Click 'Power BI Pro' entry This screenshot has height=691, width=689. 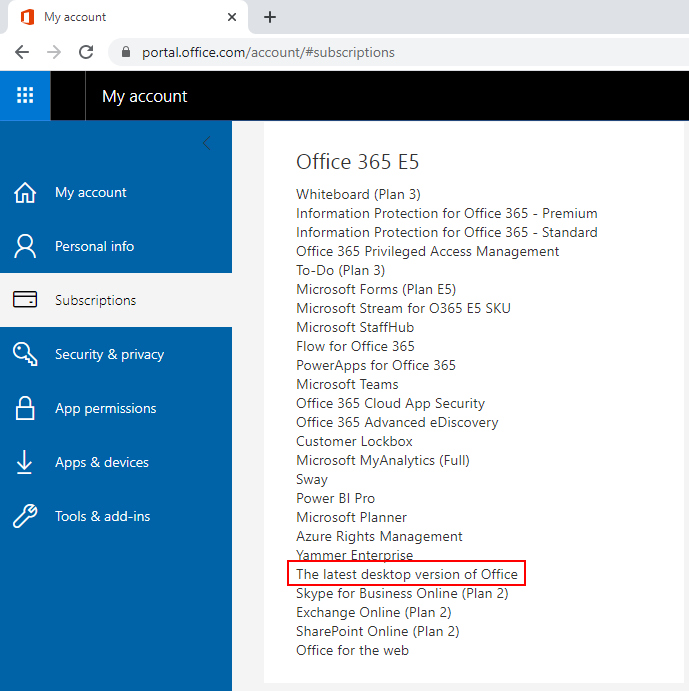pos(335,498)
